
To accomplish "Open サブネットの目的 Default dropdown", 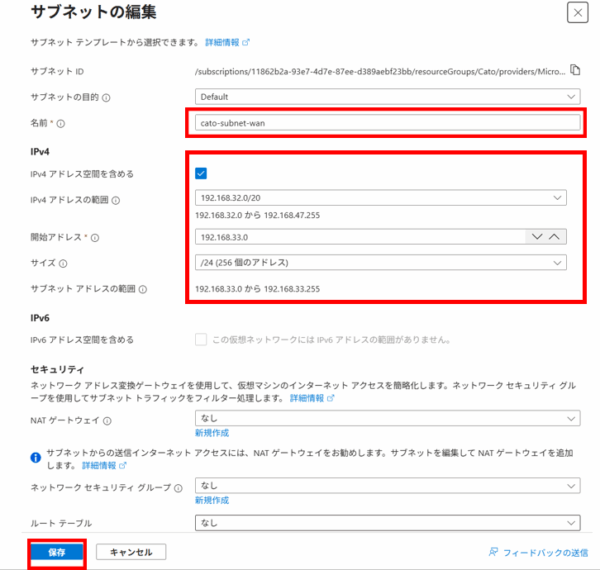I will pos(386,97).
